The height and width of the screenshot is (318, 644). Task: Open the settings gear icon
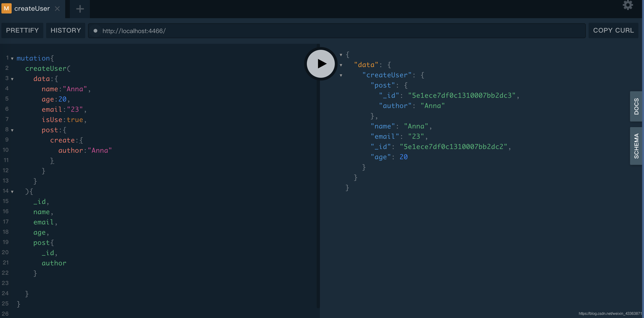(x=627, y=5)
